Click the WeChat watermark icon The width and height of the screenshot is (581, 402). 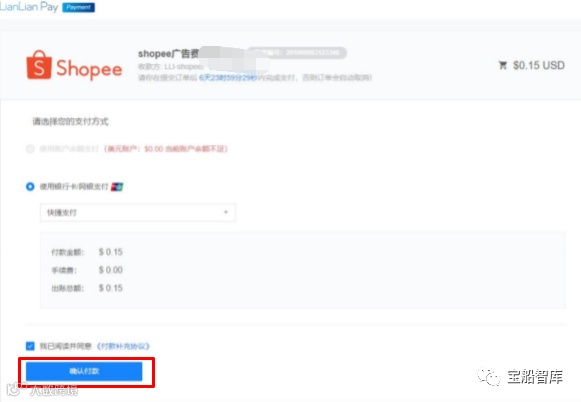coord(489,377)
